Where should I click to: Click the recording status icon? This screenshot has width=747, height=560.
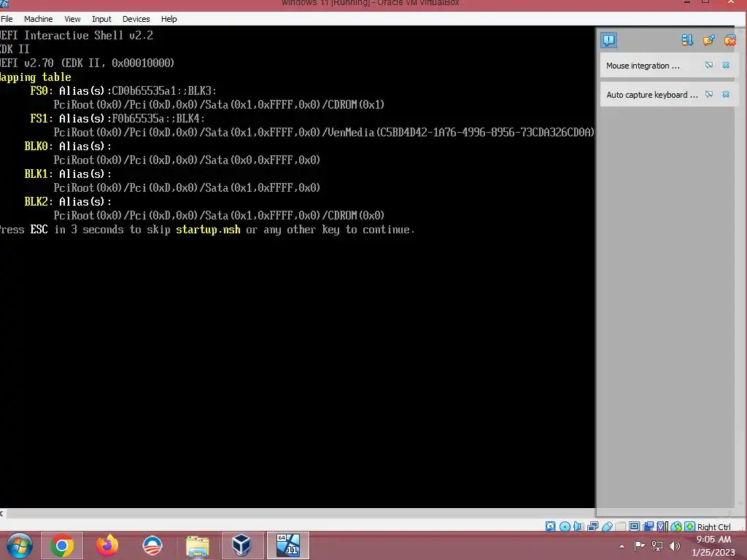[x=648, y=526]
